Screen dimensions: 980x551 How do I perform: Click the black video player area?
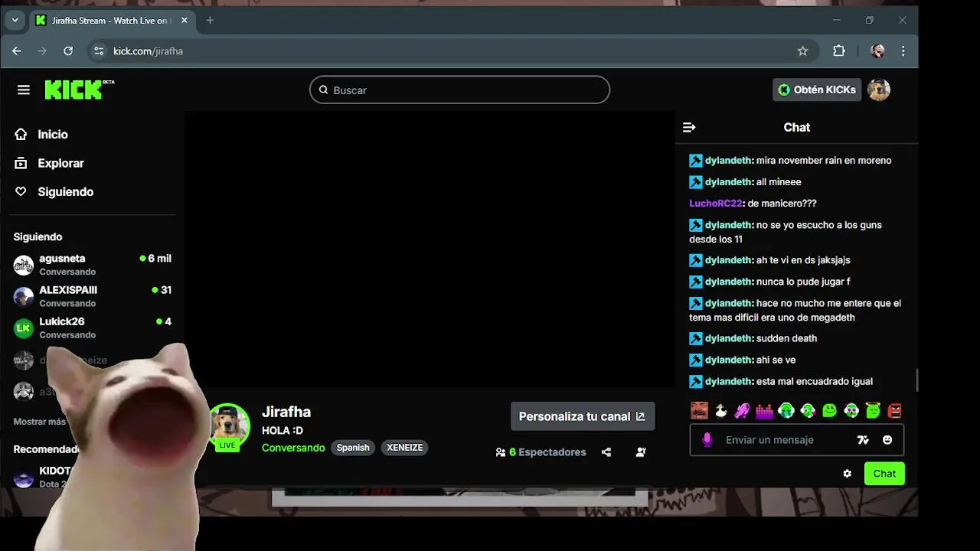[x=429, y=249]
